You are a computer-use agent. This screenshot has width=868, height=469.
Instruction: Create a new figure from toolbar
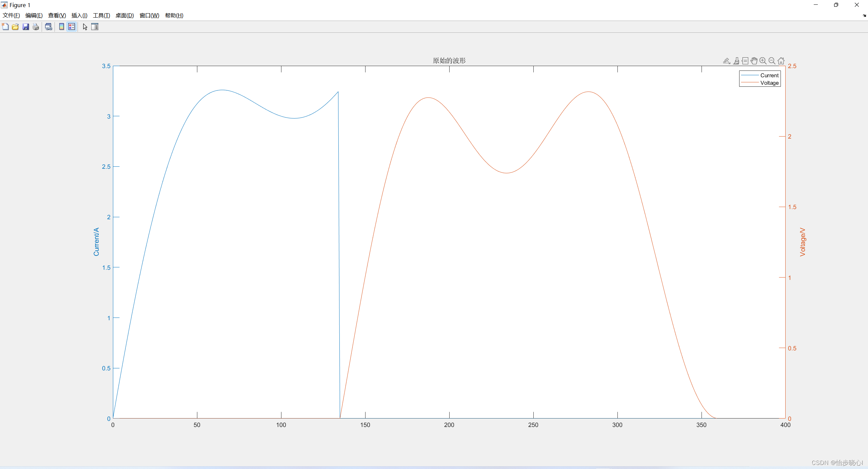(x=5, y=27)
